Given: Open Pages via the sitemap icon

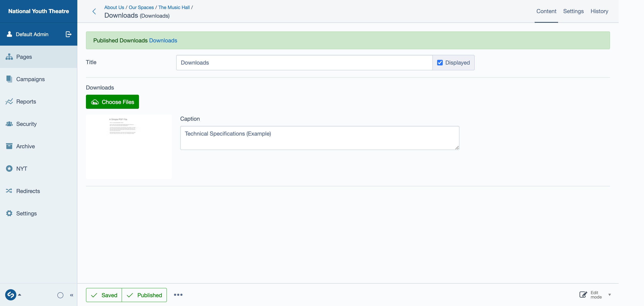Looking at the screenshot, I should point(9,57).
